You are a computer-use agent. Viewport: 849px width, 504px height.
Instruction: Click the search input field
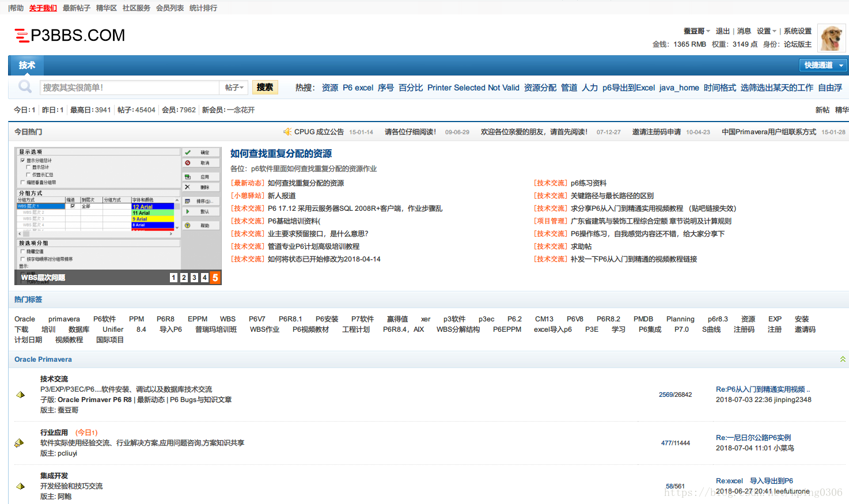130,88
